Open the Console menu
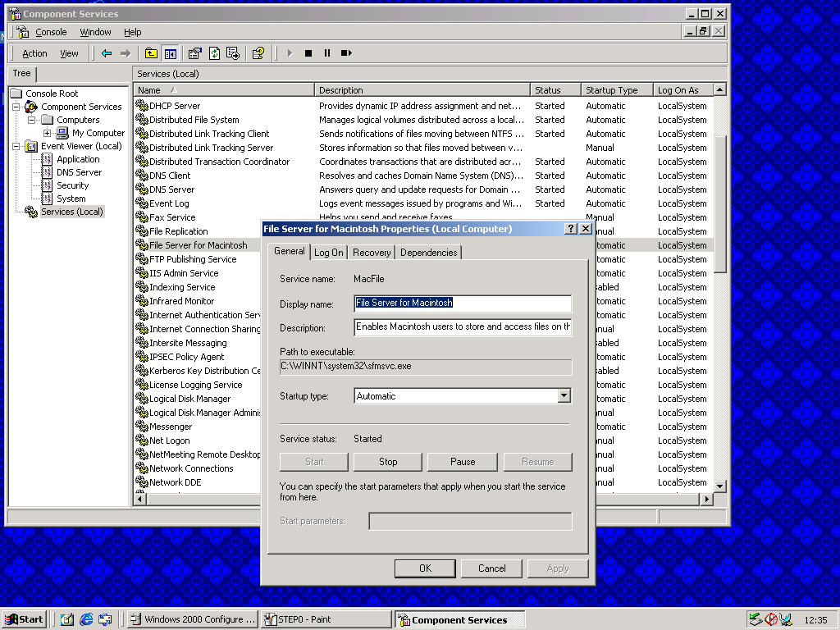 tap(51, 32)
